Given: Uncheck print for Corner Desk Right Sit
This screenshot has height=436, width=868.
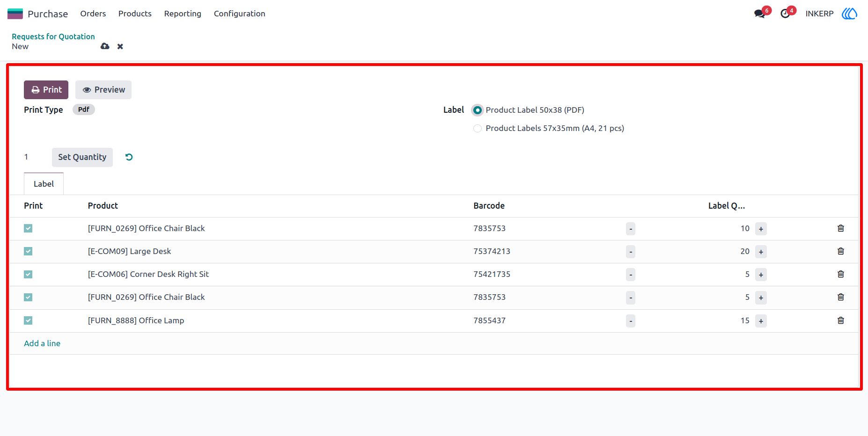Looking at the screenshot, I should (x=28, y=274).
